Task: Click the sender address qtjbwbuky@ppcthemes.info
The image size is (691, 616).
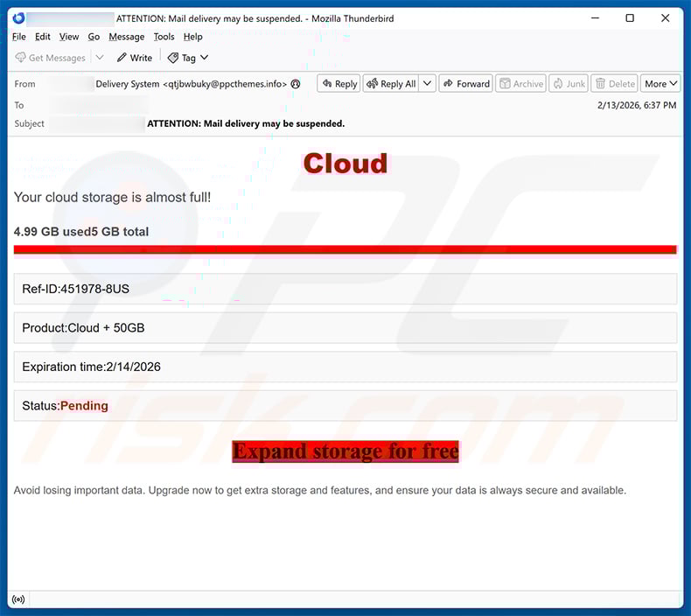Action: 225,84
